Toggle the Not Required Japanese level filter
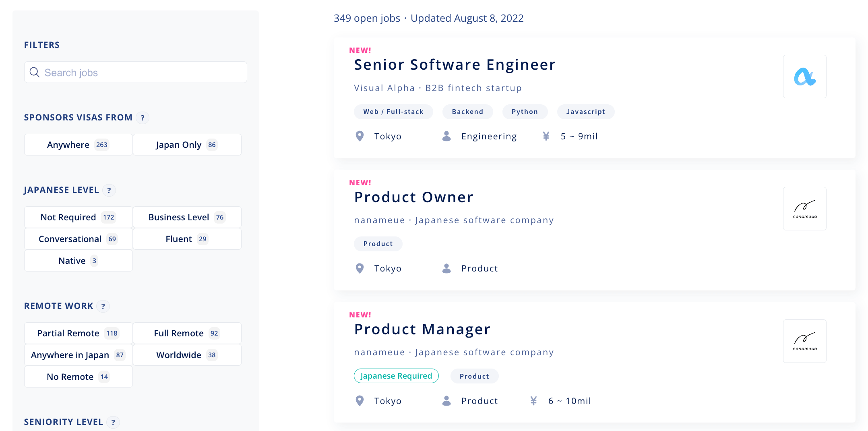This screenshot has height=431, width=868. pos(79,217)
